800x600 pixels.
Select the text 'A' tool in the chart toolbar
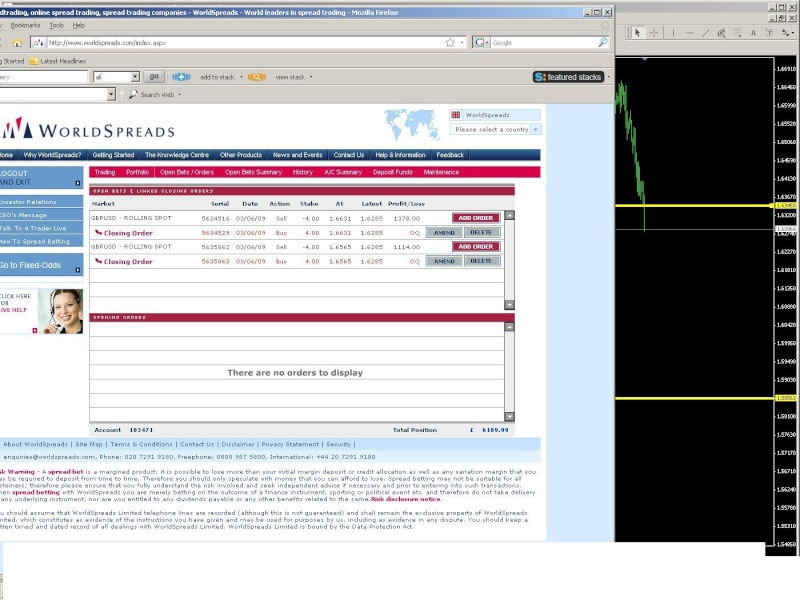[753, 33]
